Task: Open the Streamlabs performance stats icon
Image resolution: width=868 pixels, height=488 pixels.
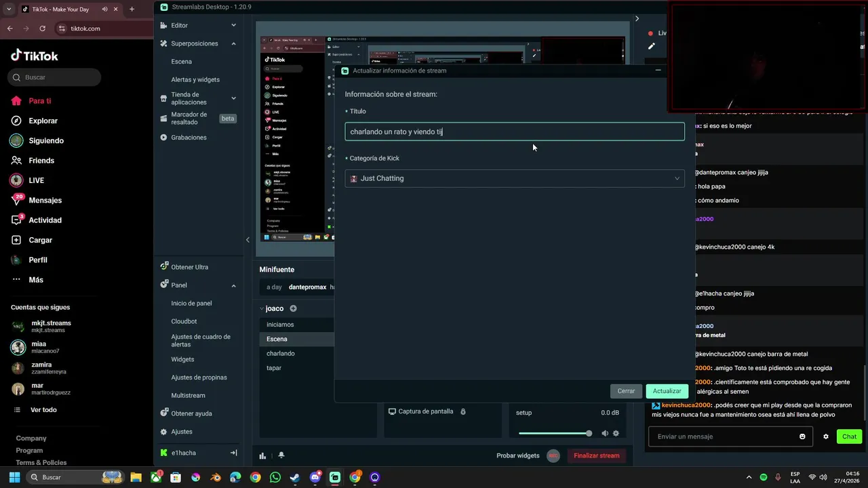Action: click(262, 455)
